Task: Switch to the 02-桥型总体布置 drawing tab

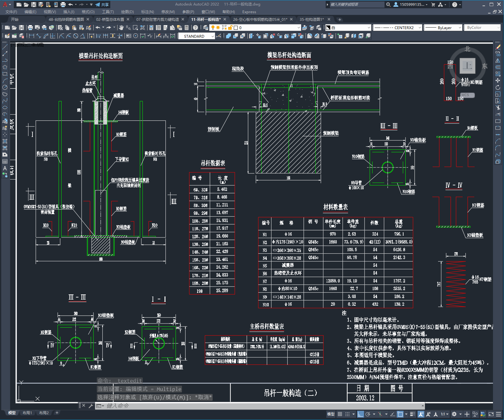Action: tap(110, 19)
